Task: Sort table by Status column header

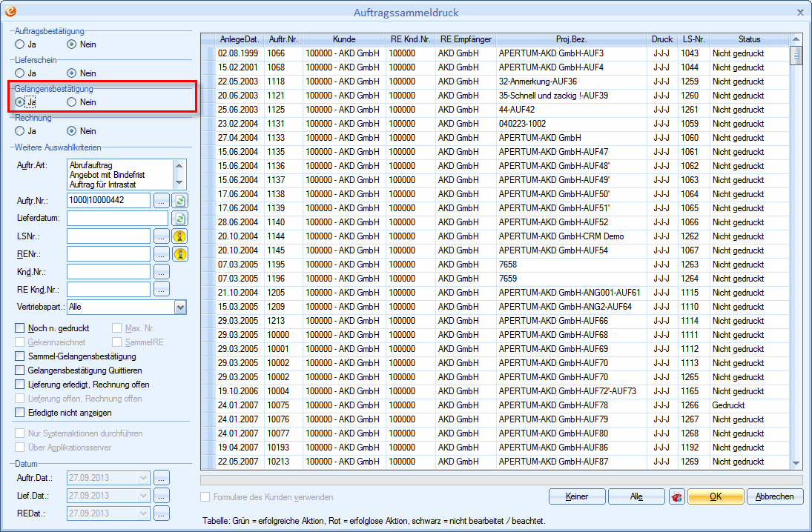Action: (x=749, y=39)
